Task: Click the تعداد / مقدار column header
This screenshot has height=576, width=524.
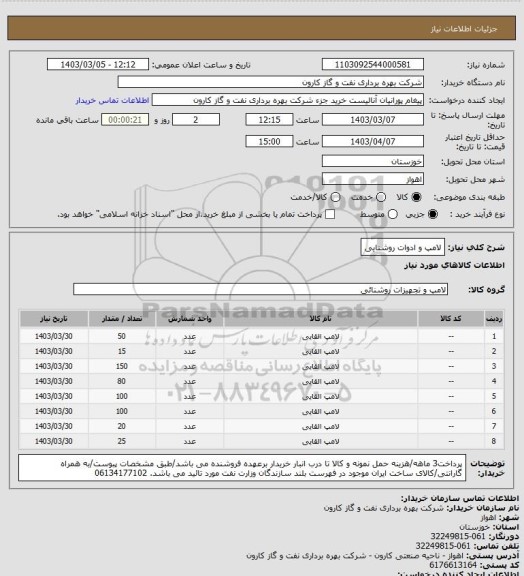Action: 122,319
